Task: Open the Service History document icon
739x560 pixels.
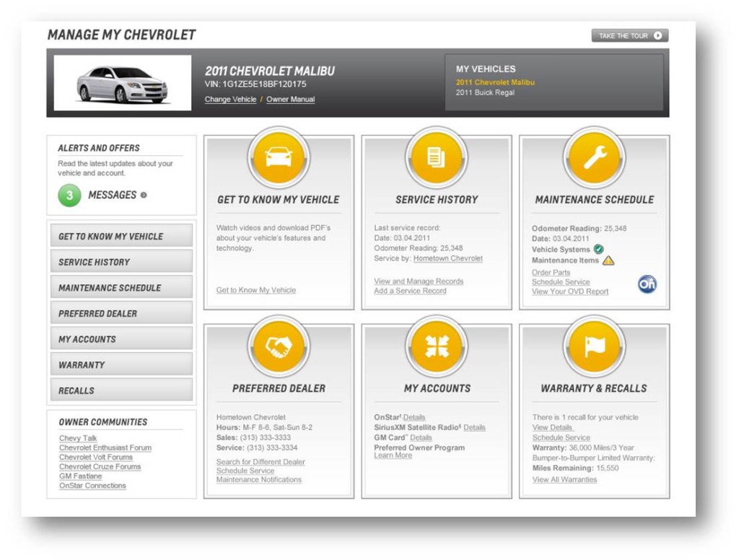Action: click(x=437, y=157)
